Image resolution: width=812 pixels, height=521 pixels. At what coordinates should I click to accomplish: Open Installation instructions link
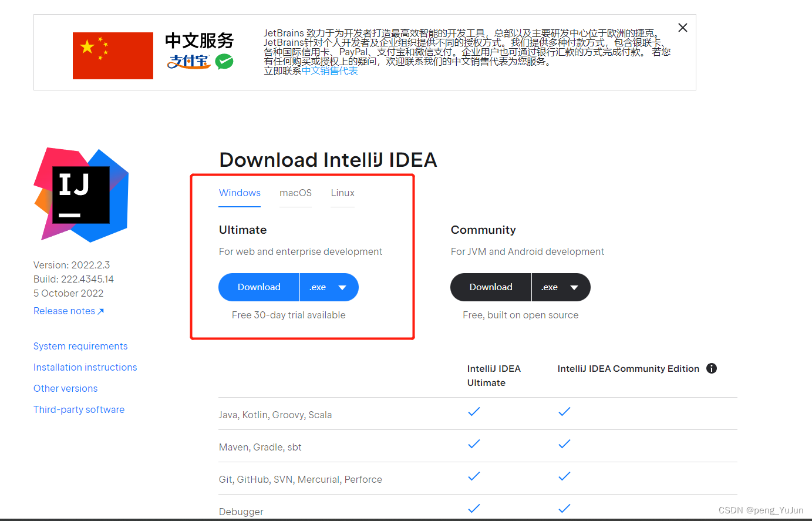[85, 367]
